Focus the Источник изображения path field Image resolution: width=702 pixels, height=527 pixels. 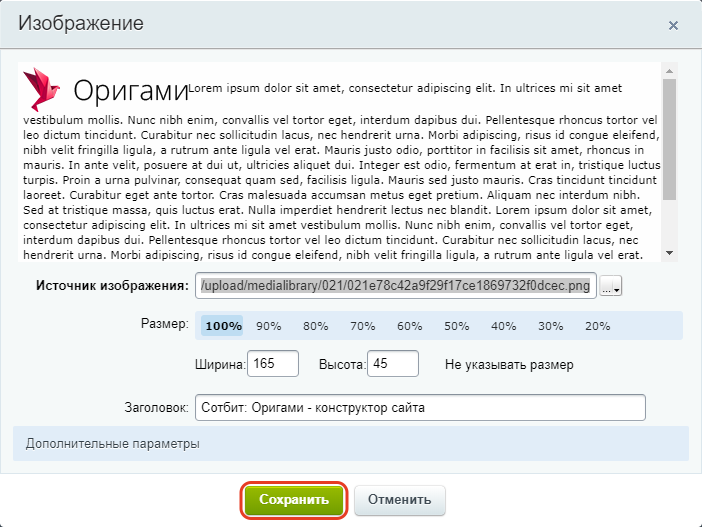coord(396,285)
